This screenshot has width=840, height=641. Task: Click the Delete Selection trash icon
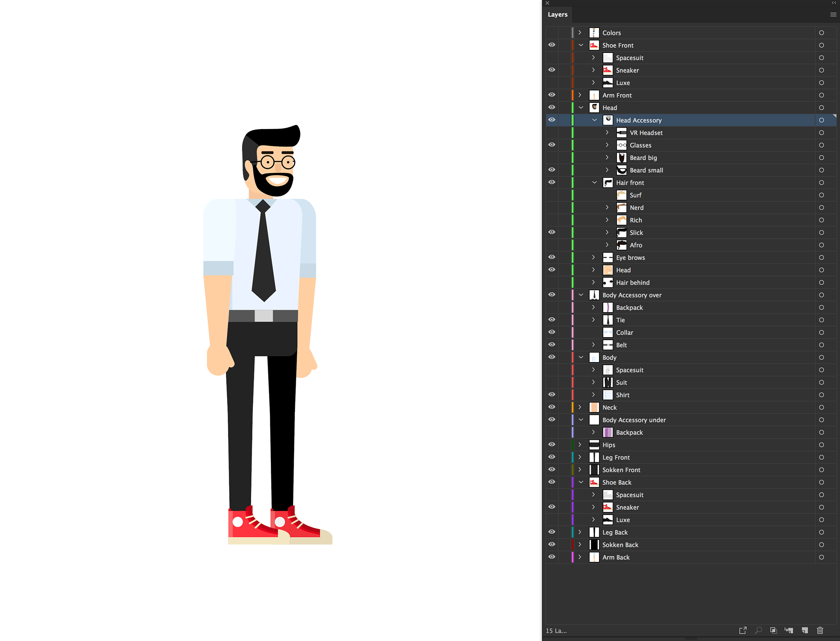pyautogui.click(x=820, y=631)
